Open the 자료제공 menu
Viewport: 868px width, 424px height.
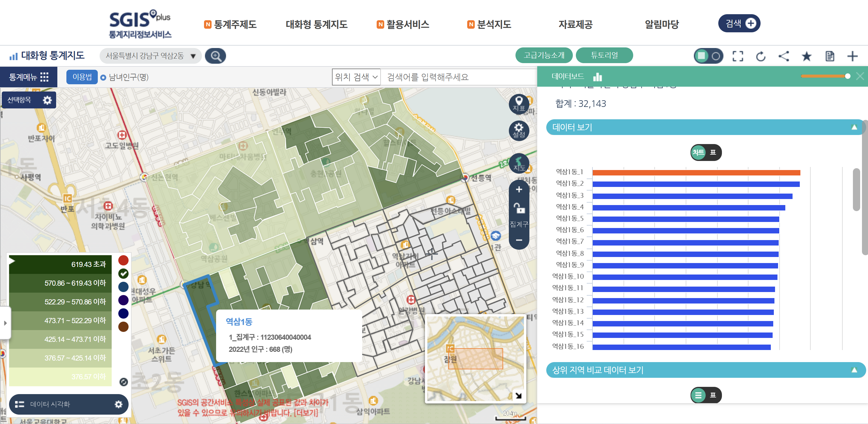pyautogui.click(x=575, y=24)
